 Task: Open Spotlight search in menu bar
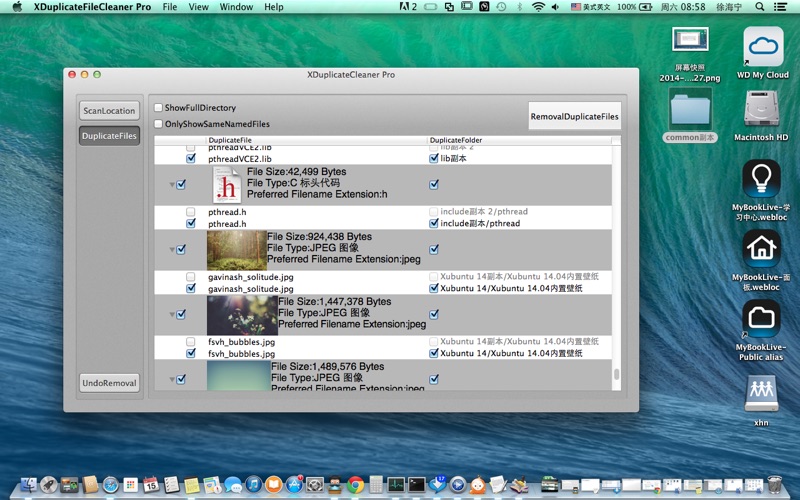[760, 7]
